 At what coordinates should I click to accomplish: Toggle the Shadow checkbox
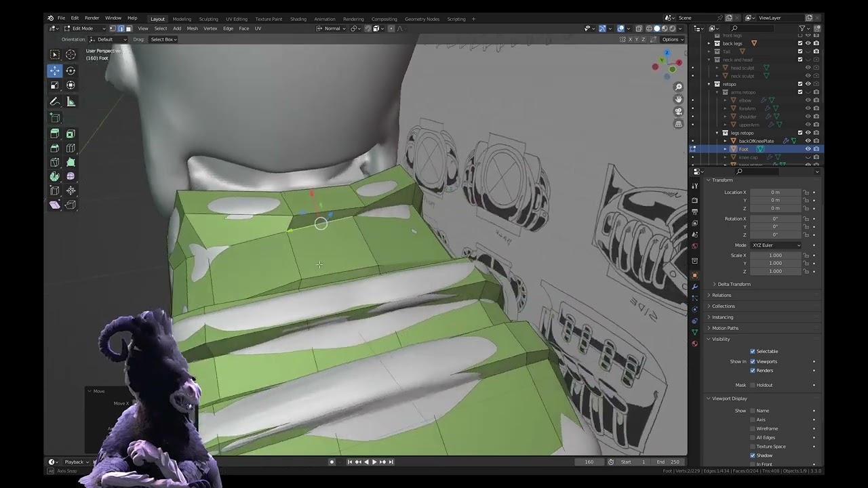tap(753, 455)
